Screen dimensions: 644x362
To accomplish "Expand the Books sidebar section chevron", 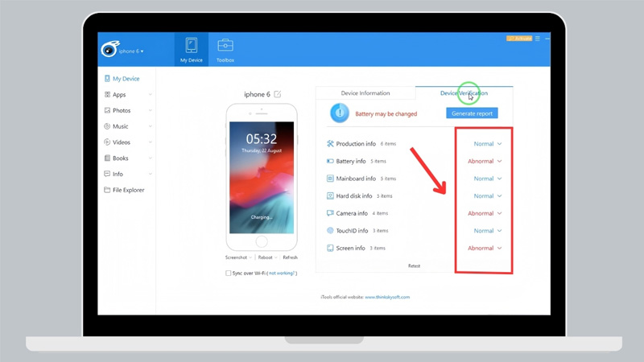I will [x=151, y=158].
